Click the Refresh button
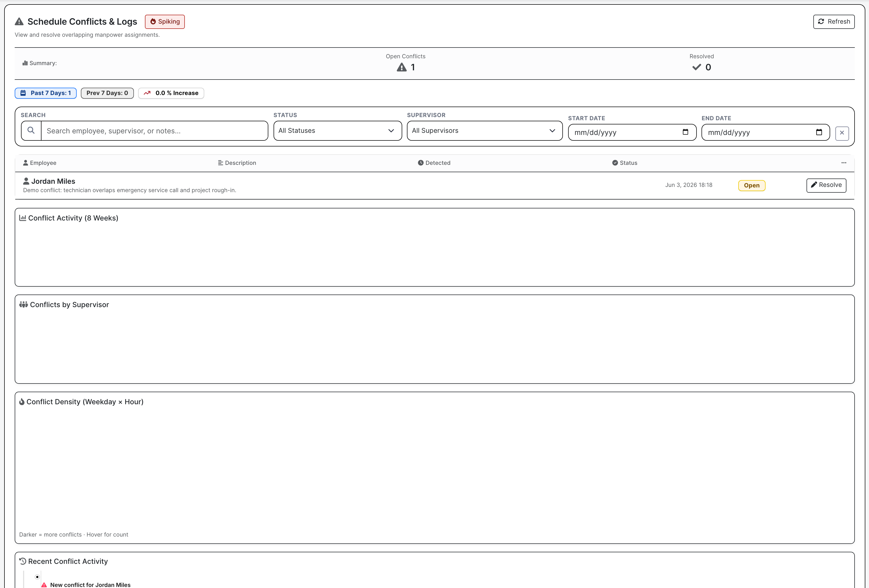 point(834,22)
